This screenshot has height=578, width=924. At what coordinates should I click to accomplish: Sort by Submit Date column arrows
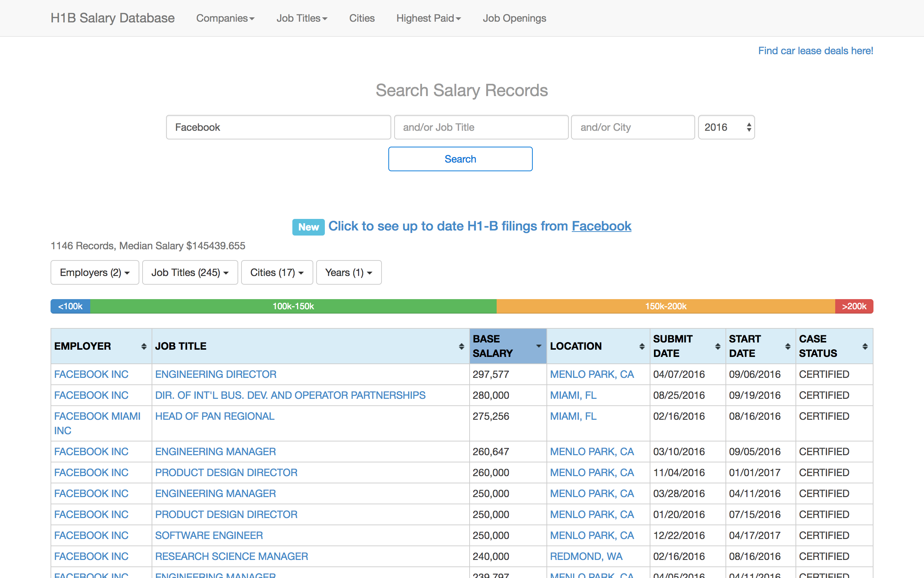(718, 346)
